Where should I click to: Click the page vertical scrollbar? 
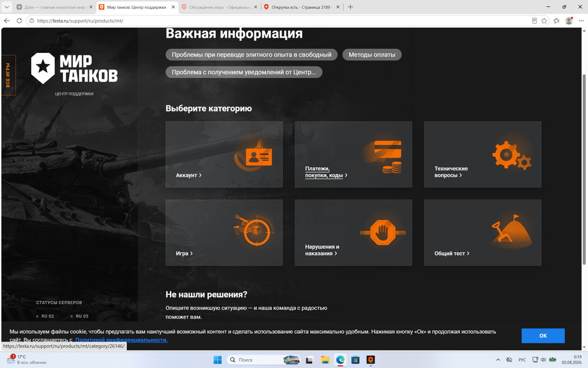pyautogui.click(x=584, y=169)
